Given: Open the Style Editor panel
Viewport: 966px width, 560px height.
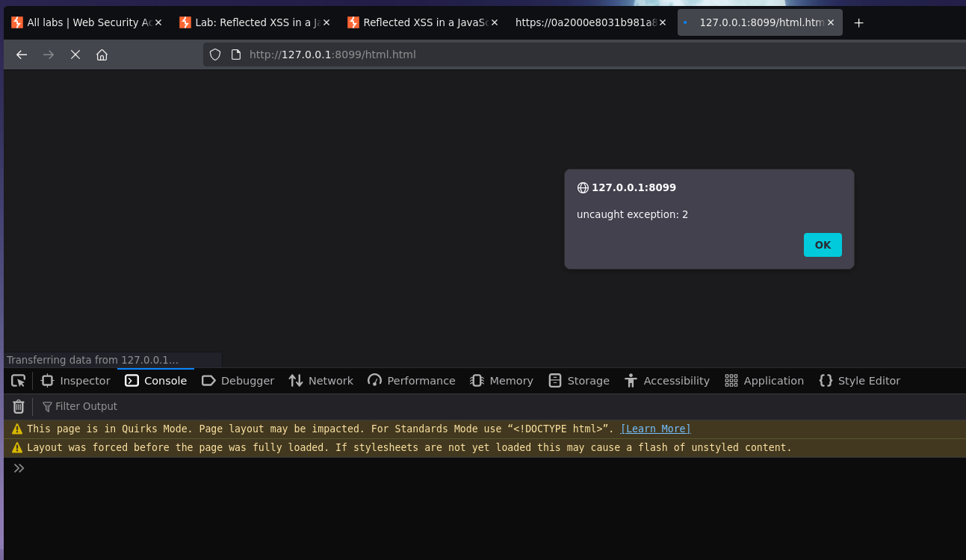Looking at the screenshot, I should pos(860,381).
